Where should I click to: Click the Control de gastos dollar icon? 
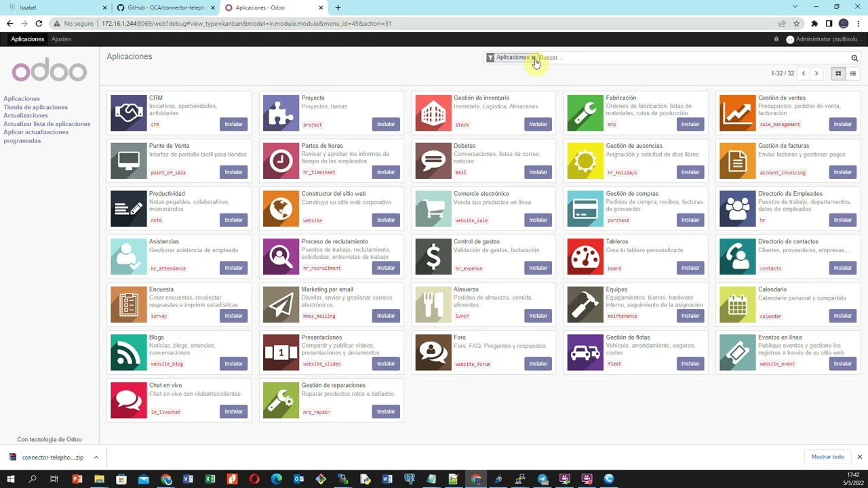433,256
